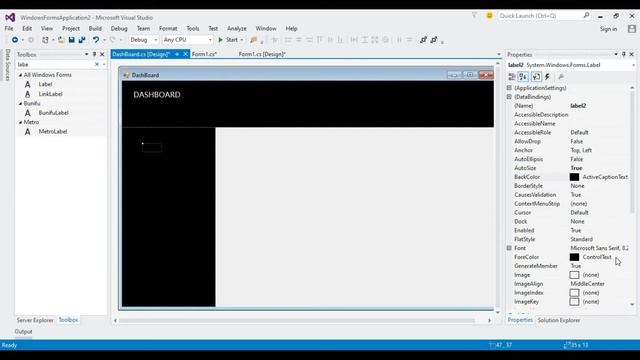This screenshot has width=640, height=360.
Task: Close the Toolbox panel
Action: click(102, 54)
